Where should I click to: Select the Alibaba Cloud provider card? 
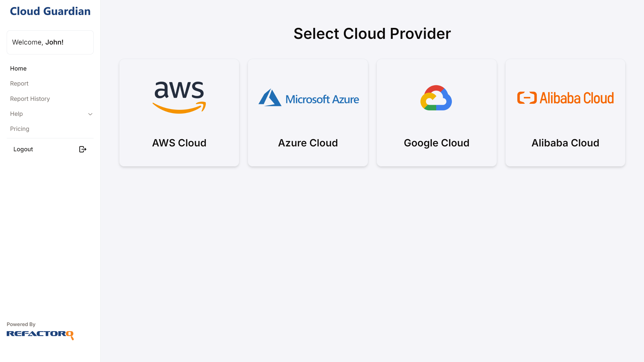pos(565,113)
